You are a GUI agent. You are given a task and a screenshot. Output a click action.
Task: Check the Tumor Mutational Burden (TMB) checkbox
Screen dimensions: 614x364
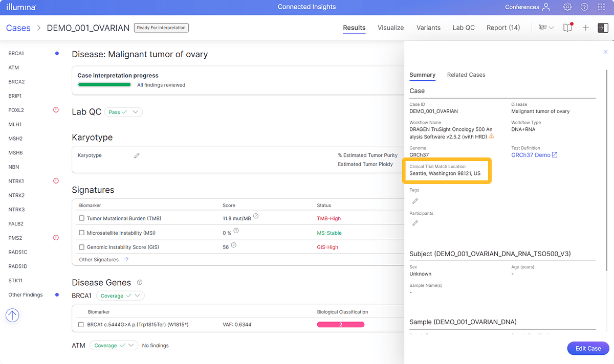[82, 218]
